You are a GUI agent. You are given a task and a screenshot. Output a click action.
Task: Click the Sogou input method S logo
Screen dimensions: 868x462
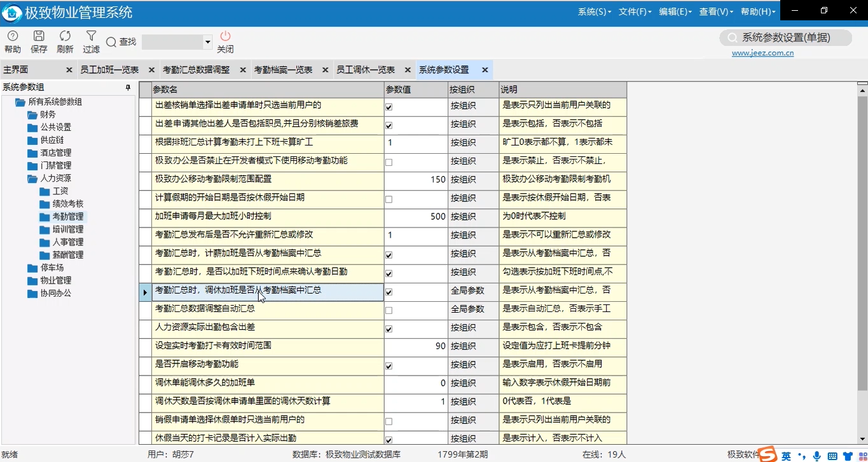pyautogui.click(x=768, y=454)
